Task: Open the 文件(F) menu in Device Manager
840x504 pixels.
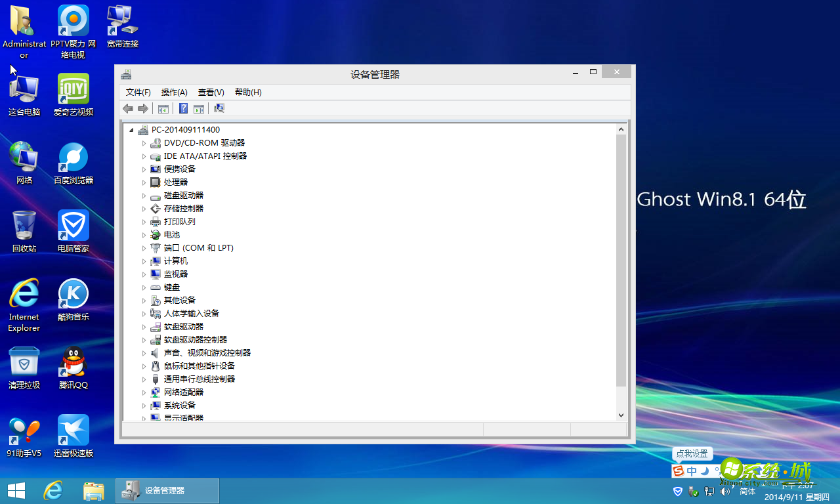Action: (x=137, y=92)
